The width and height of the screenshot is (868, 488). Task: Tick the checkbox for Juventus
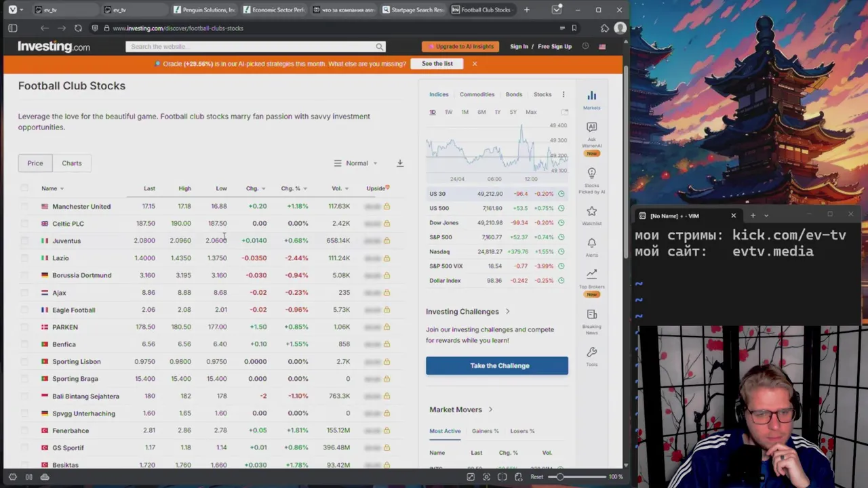24,241
